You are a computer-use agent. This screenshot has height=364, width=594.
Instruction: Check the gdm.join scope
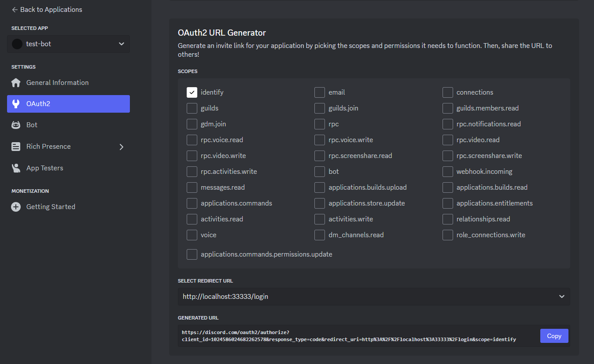[192, 124]
